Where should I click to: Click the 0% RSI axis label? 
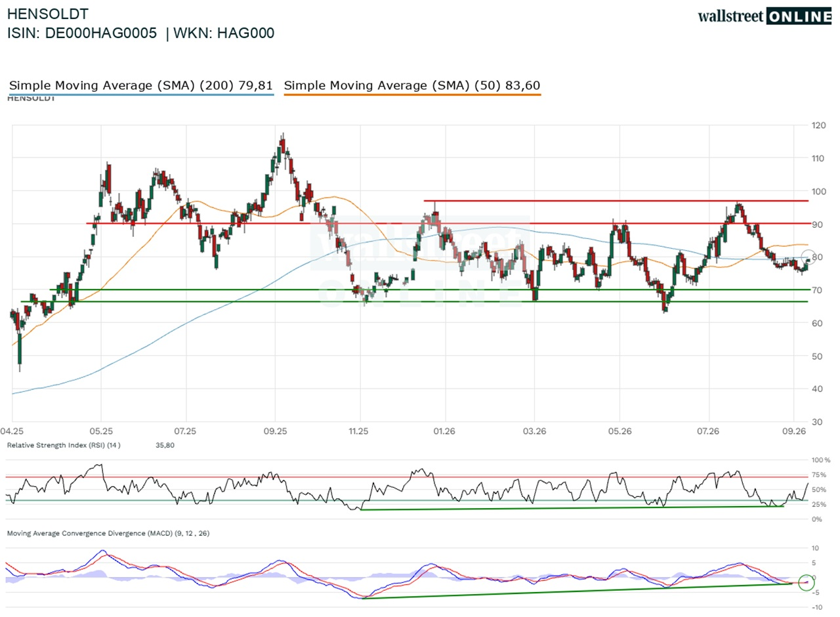817,520
